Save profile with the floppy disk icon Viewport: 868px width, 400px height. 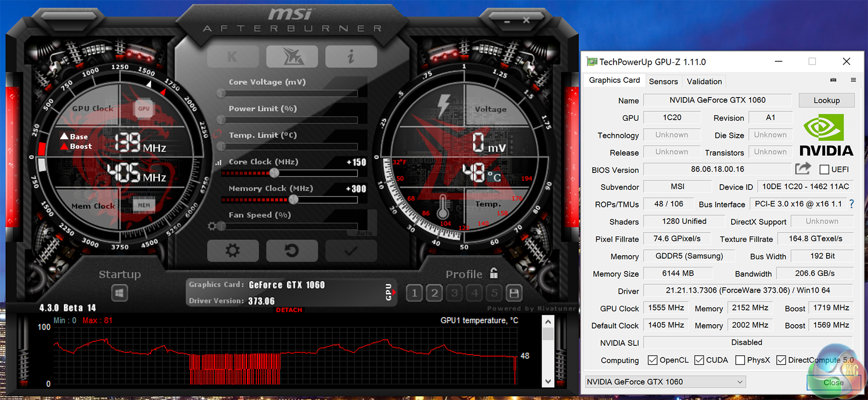(x=514, y=294)
